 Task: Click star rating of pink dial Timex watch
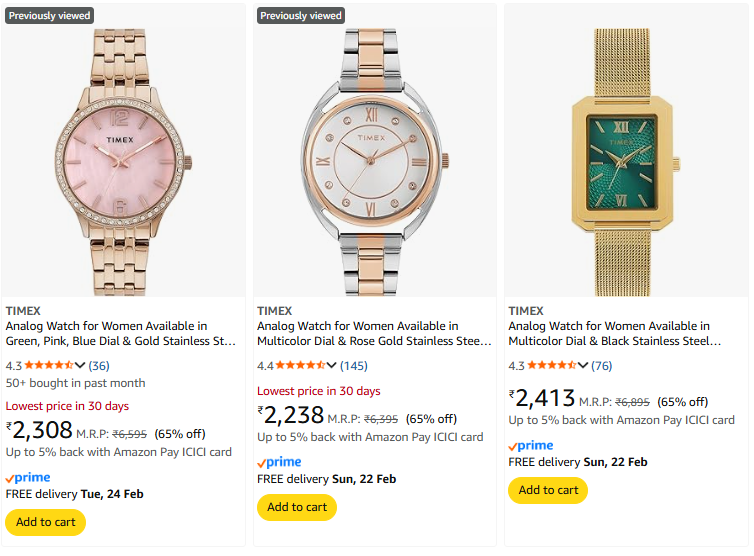pyautogui.click(x=49, y=366)
